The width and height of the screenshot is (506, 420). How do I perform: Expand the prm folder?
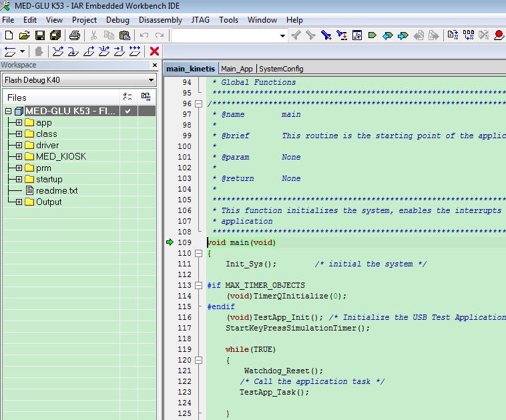point(19,168)
